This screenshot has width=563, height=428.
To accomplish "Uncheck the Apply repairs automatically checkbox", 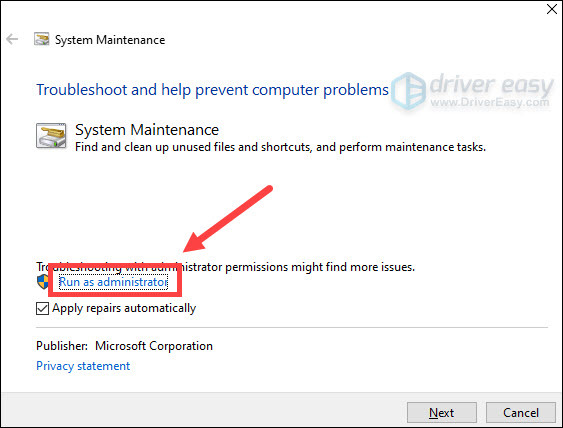I will pos(42,308).
